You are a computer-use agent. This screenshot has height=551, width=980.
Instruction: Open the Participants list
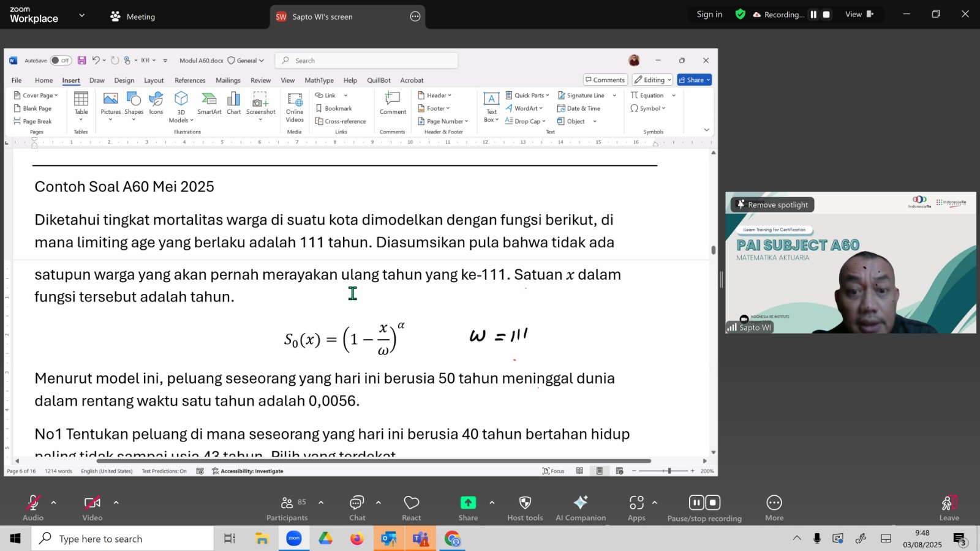pos(287,508)
